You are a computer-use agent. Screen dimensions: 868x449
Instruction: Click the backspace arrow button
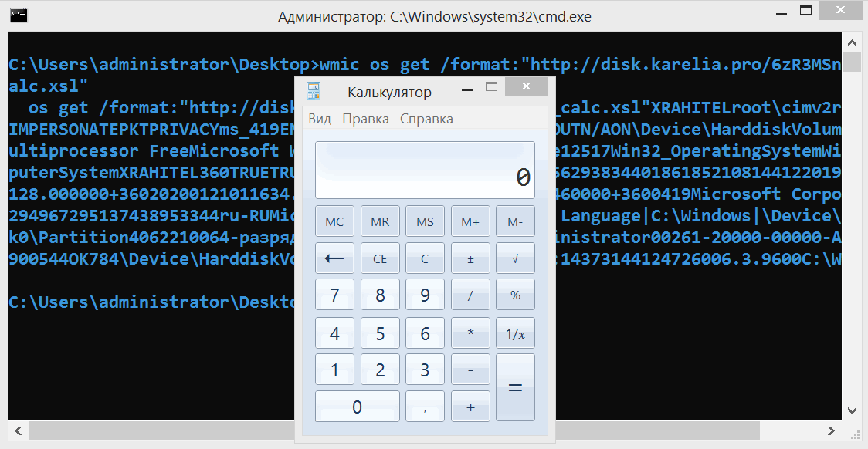point(334,258)
